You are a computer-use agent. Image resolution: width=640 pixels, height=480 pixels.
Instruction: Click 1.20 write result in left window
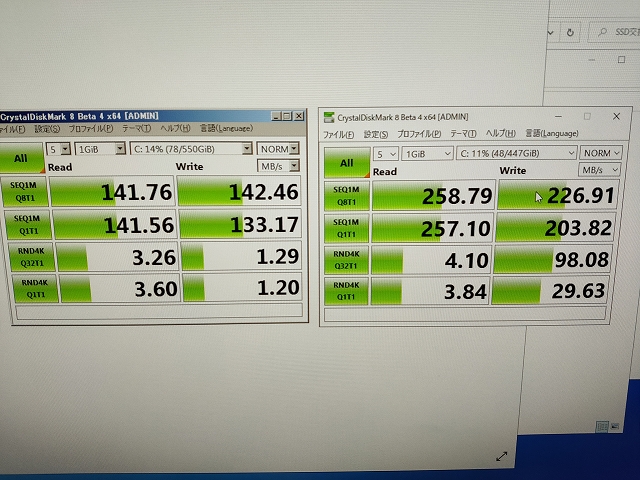point(242,288)
